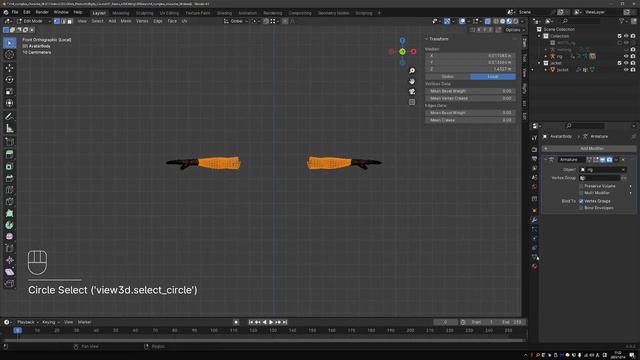Open the Material properties tab icon
The width and height of the screenshot is (640, 360).
(x=534, y=266)
